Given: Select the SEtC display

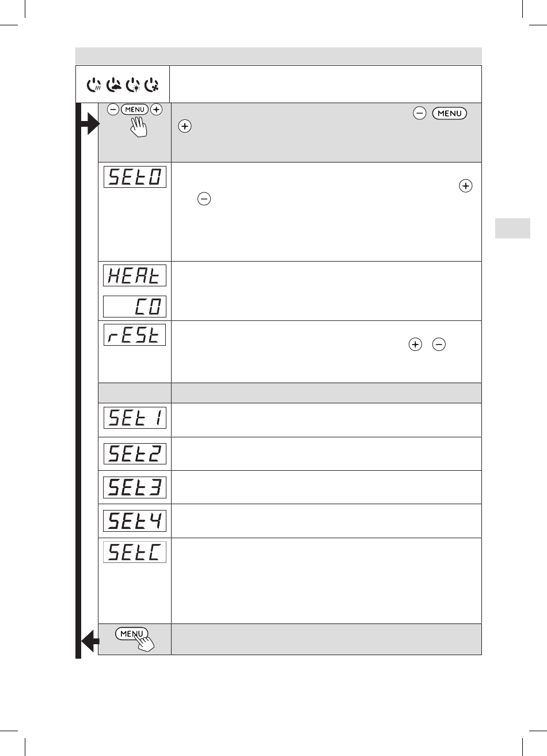Looking at the screenshot, I should coord(135,552).
